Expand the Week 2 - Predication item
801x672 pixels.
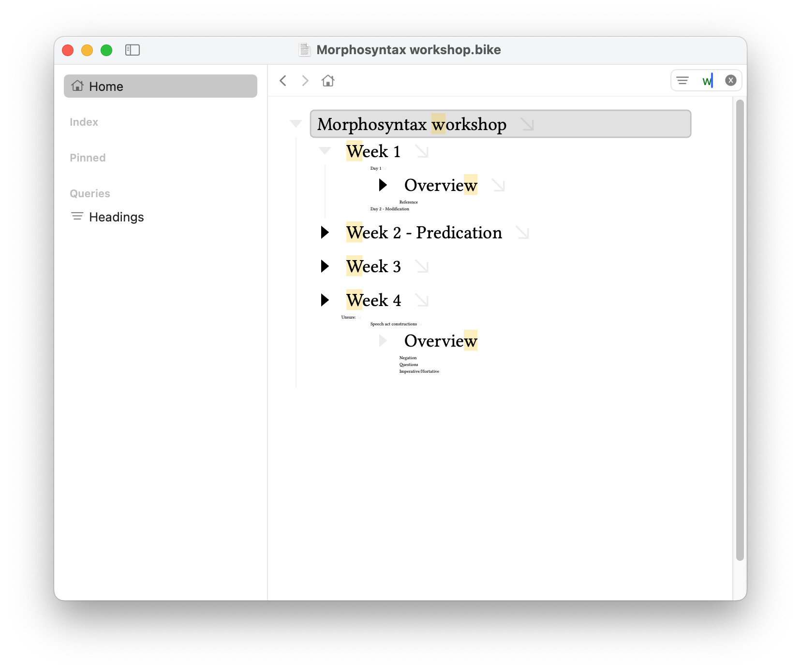[x=325, y=233]
